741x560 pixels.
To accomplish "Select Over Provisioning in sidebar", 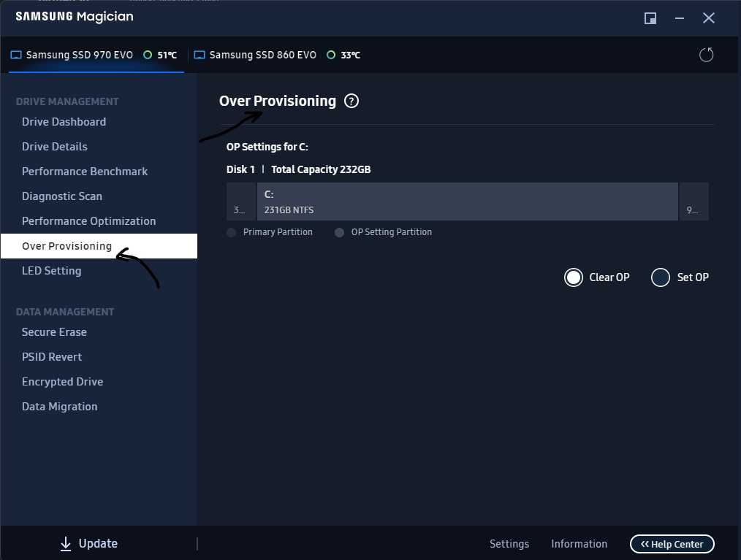I will point(99,246).
